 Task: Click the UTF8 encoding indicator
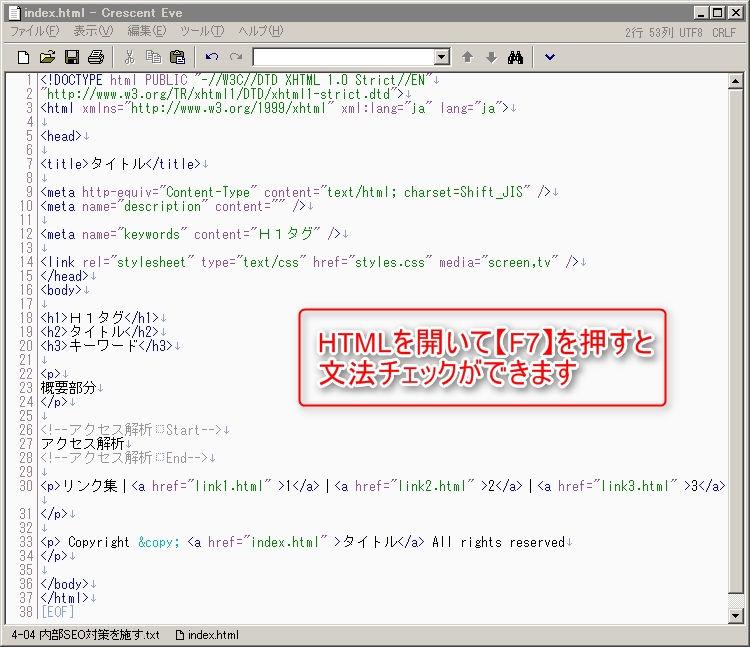tap(691, 33)
